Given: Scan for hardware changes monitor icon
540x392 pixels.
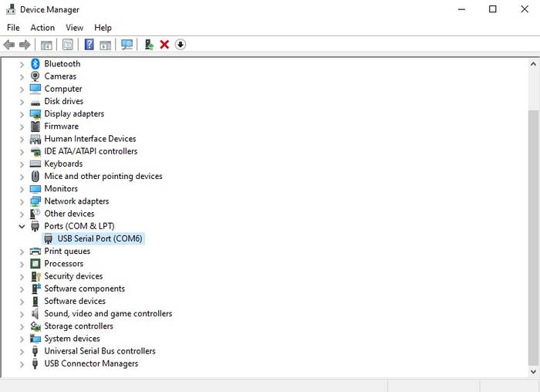Looking at the screenshot, I should point(127,45).
